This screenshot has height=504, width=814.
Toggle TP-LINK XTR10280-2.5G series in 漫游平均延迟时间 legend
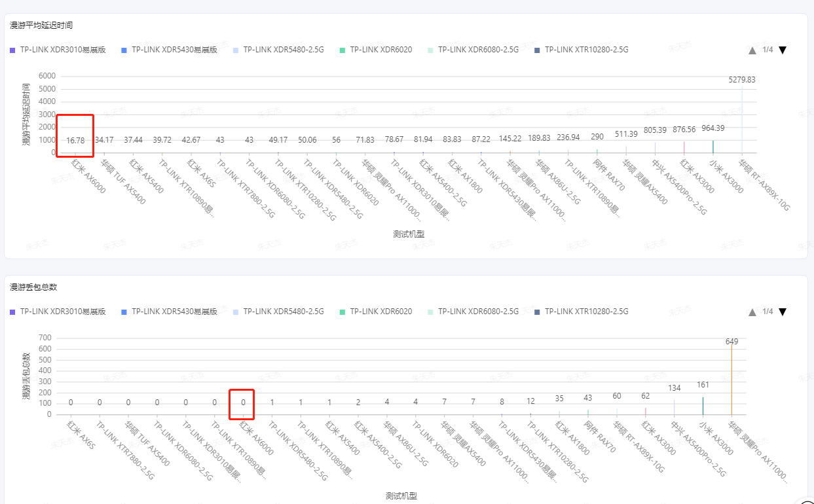tap(582, 50)
